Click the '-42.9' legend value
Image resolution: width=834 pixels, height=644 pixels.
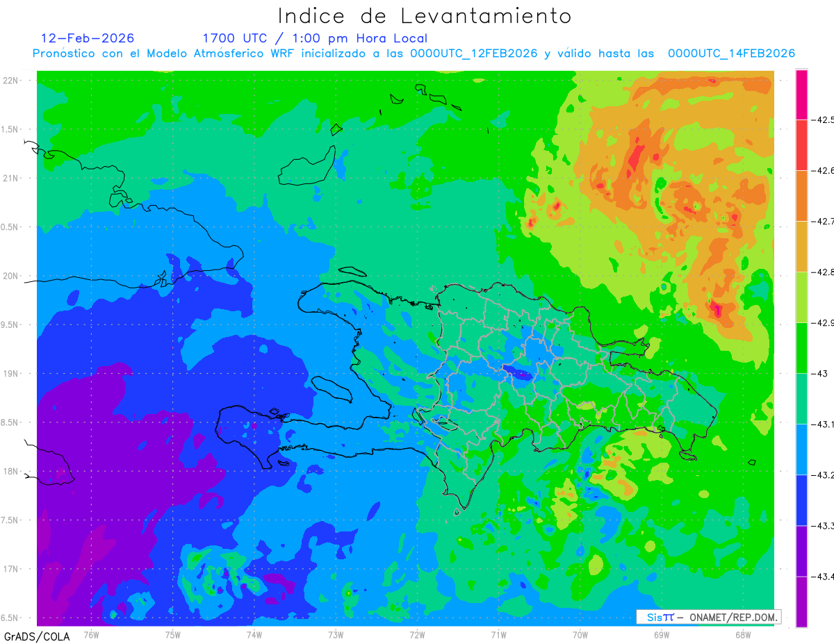pos(823,323)
